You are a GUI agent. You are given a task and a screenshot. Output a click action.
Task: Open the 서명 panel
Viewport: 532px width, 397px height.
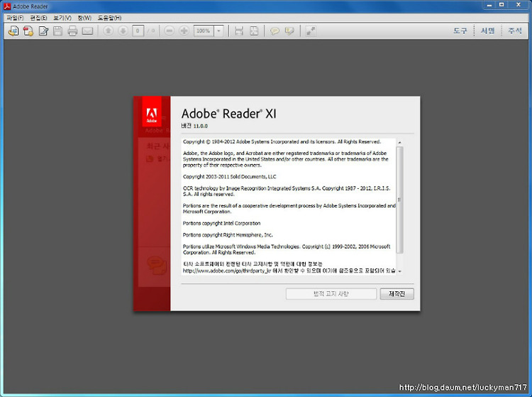[487, 31]
